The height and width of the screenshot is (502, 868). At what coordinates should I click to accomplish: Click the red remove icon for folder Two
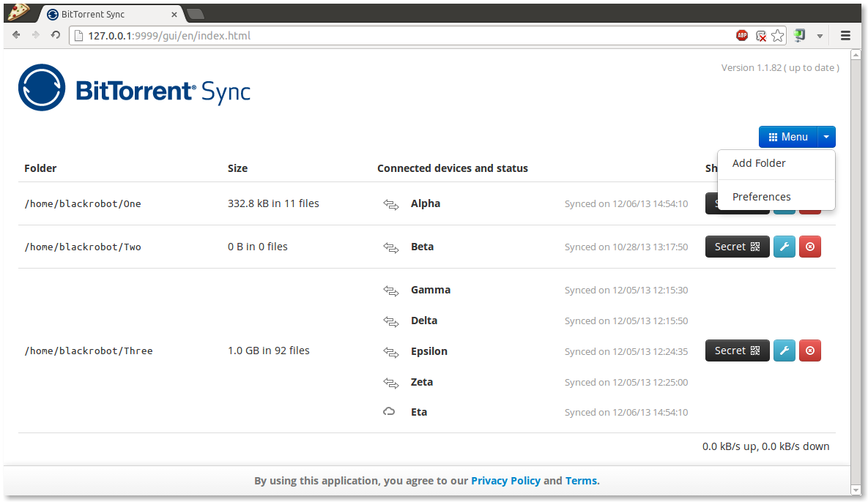point(809,247)
